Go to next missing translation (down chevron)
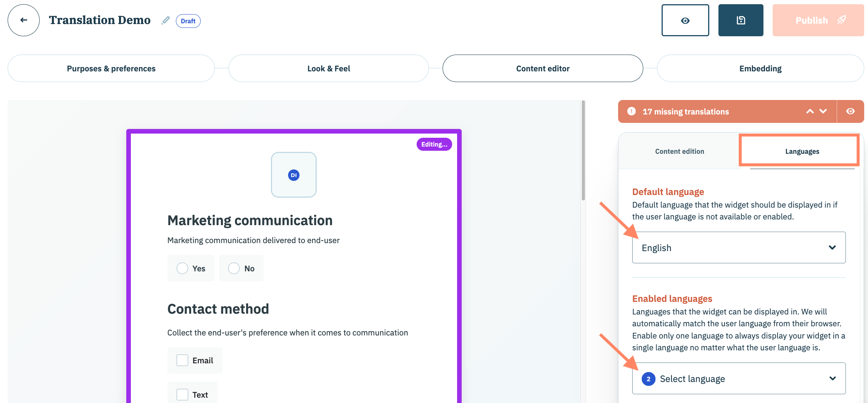 tap(823, 111)
